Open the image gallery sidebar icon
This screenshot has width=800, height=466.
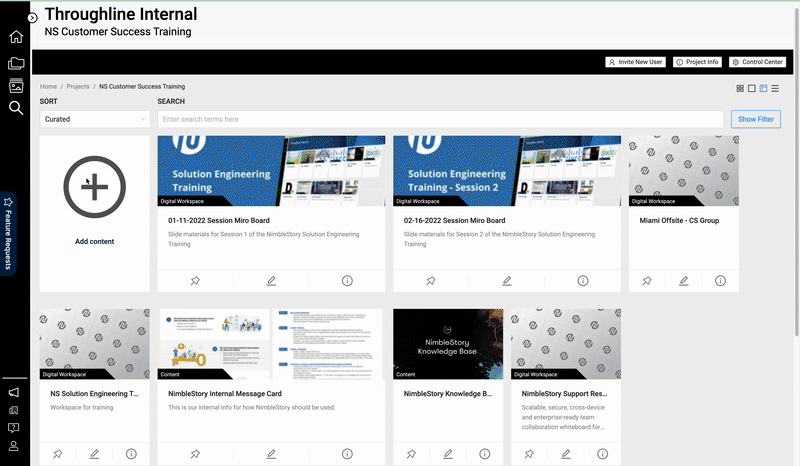[16, 86]
